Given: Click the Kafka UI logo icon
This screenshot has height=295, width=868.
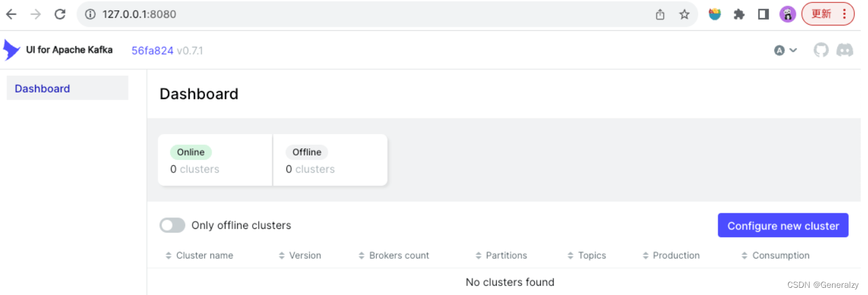Looking at the screenshot, I should point(11,50).
